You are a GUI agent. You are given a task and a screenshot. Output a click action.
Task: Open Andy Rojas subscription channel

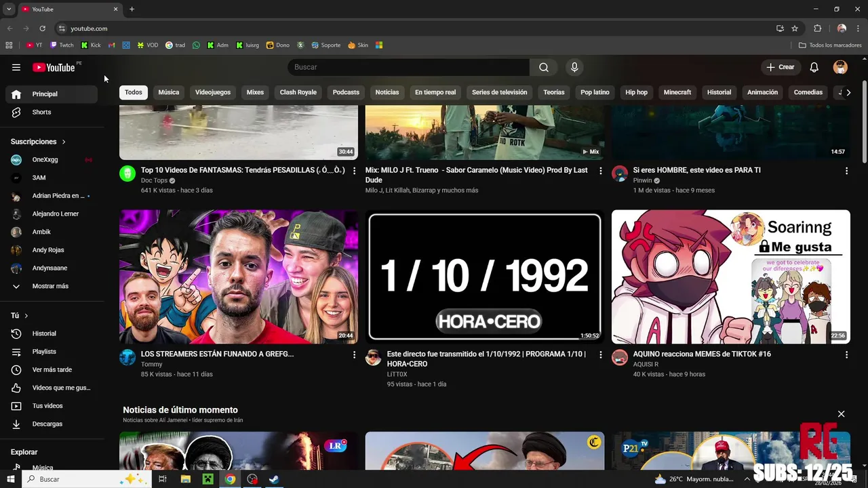(x=52, y=250)
